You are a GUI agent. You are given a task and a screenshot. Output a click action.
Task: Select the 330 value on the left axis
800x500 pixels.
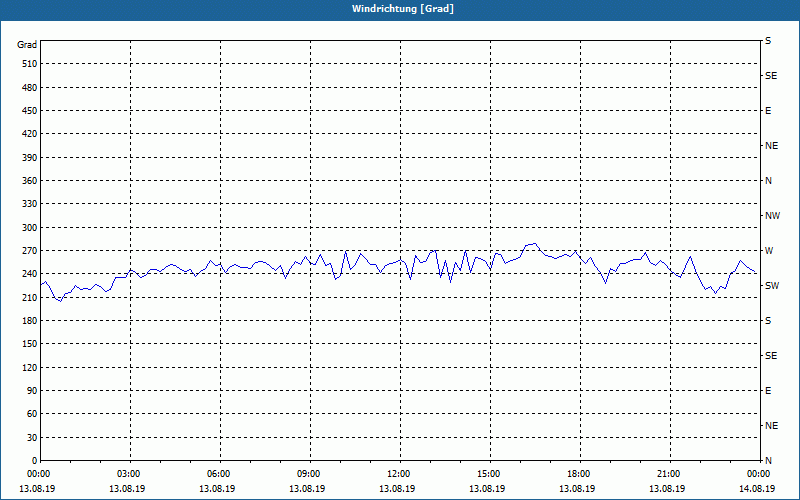click(30, 204)
